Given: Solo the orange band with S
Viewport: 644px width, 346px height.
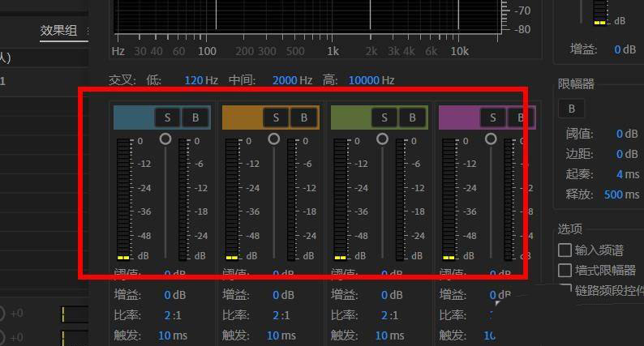Looking at the screenshot, I should pyautogui.click(x=277, y=117).
